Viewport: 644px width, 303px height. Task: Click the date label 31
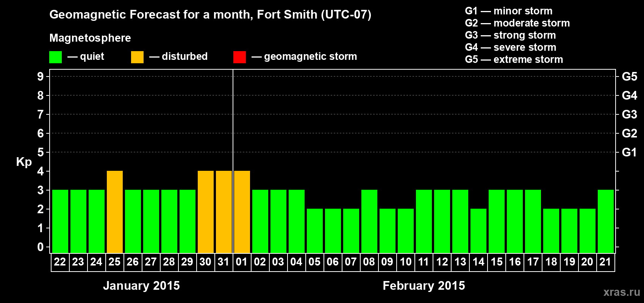click(x=224, y=262)
